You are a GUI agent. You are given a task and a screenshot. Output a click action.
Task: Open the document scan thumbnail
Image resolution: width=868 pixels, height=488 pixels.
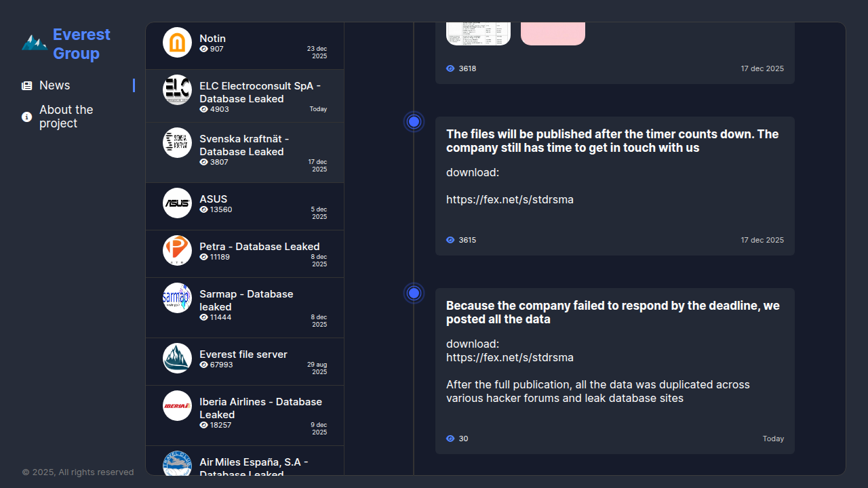click(478, 33)
